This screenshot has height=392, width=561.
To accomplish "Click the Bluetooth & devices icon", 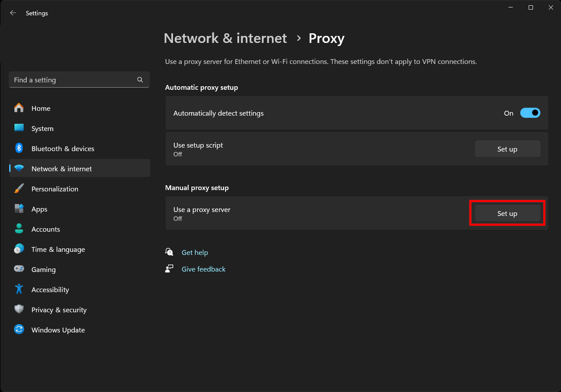I will point(19,148).
